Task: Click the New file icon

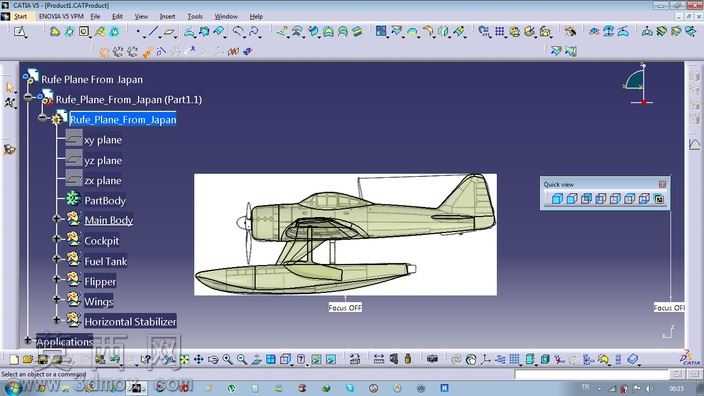Action: click(x=14, y=359)
